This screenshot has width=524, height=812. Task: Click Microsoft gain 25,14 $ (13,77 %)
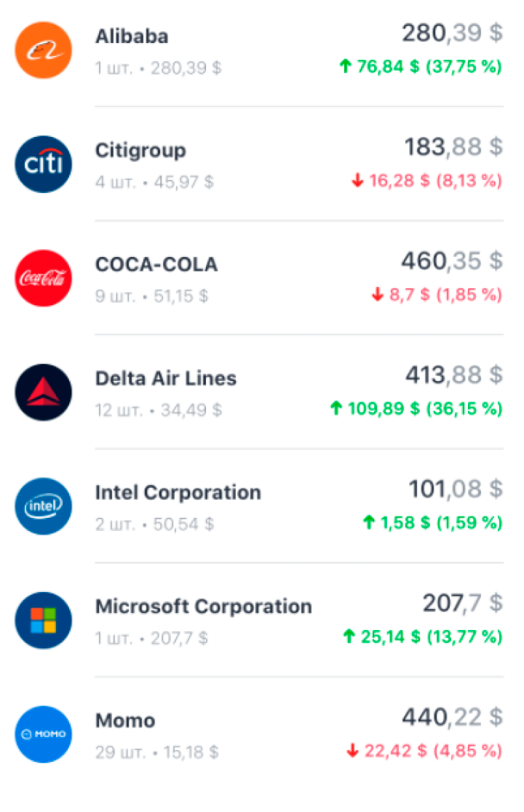coord(423,636)
